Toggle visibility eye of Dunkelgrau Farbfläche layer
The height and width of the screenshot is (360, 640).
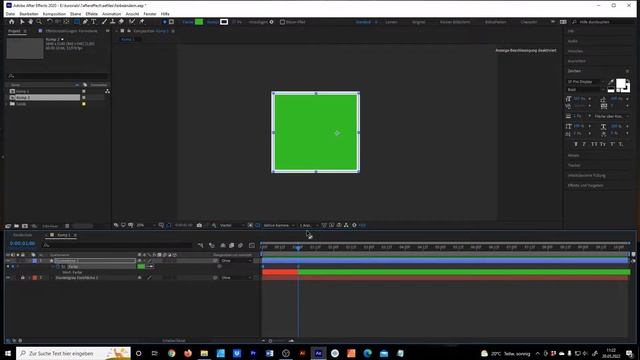[x=8, y=278]
